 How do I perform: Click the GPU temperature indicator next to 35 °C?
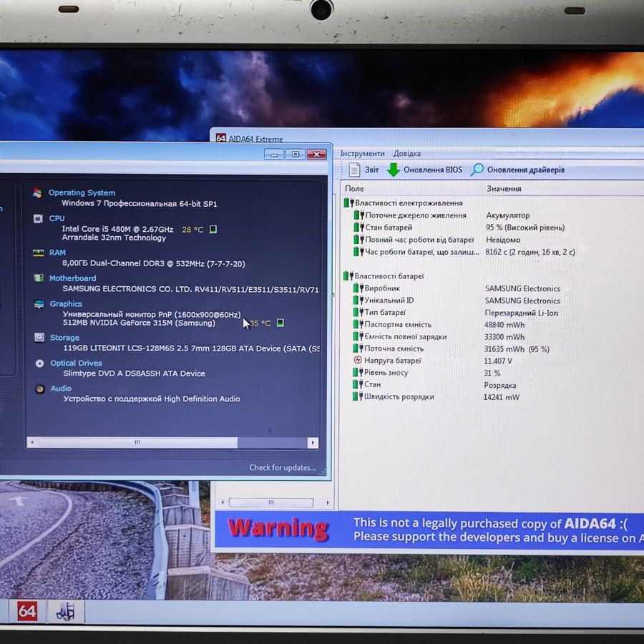coord(280,323)
